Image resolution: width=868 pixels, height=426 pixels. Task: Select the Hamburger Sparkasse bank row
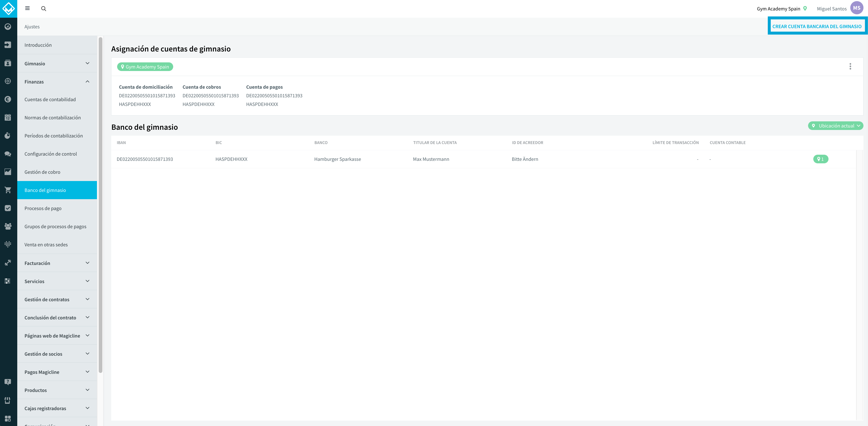tap(483, 159)
